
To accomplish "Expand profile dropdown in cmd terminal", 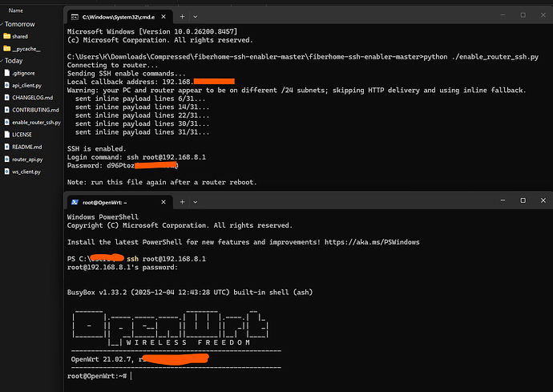I will (x=195, y=17).
